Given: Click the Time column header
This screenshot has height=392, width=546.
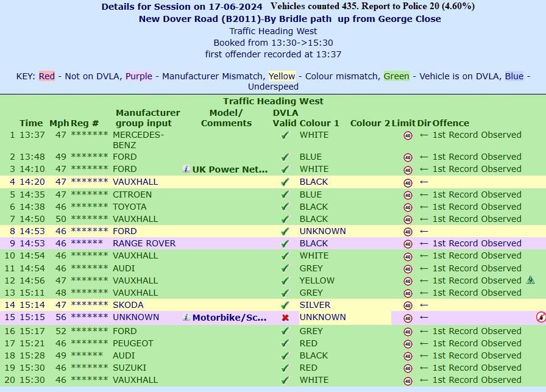Looking at the screenshot, I should click(x=31, y=123).
